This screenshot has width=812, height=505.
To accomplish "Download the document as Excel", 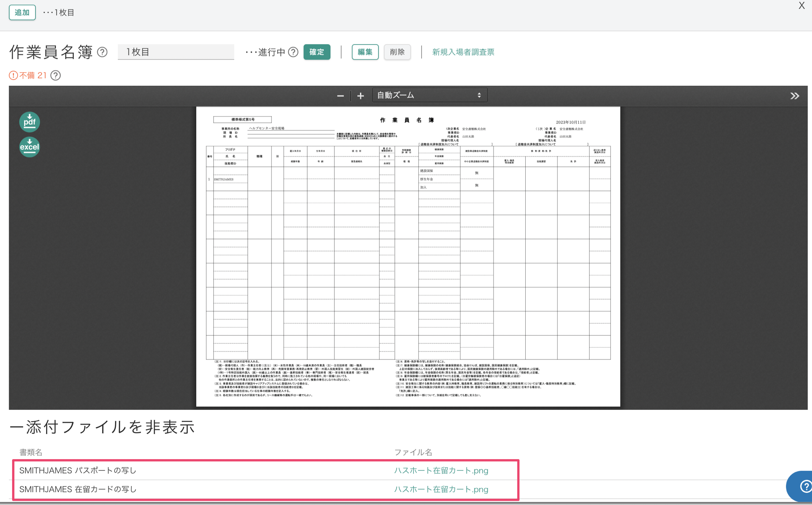I will click(x=30, y=147).
